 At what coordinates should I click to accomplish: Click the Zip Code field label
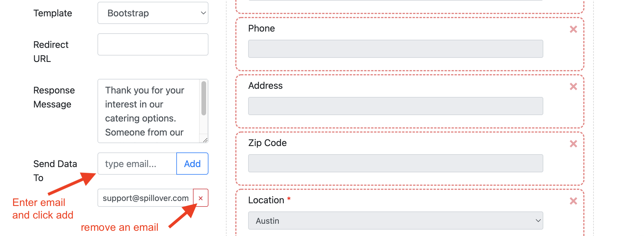tap(267, 143)
